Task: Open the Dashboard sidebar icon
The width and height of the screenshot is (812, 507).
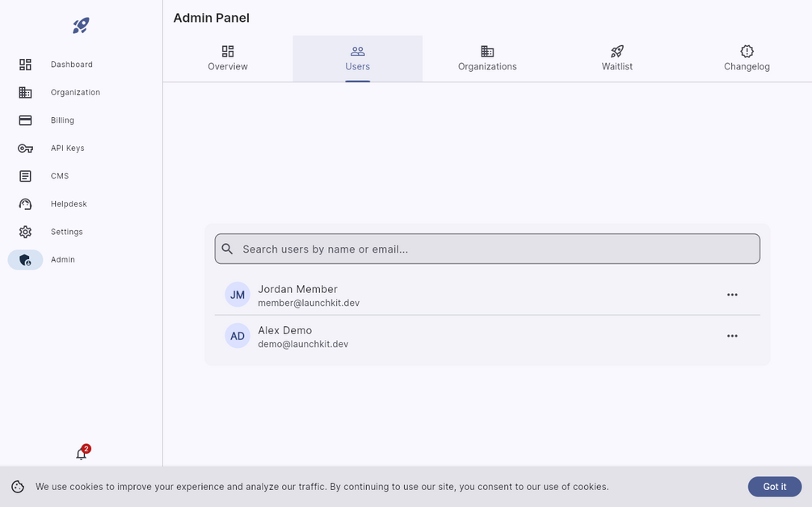Action: point(25,65)
